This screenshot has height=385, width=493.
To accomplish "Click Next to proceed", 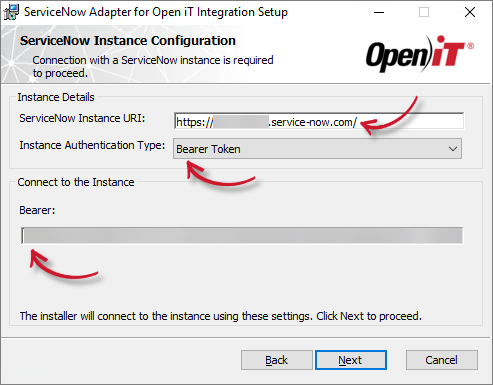I will tap(351, 360).
